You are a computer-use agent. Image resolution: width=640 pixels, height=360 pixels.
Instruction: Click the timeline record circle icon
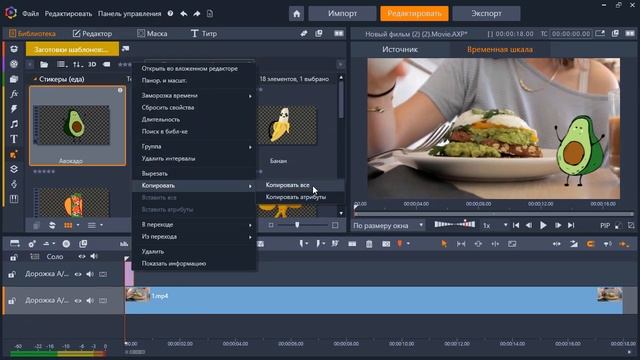(66, 244)
